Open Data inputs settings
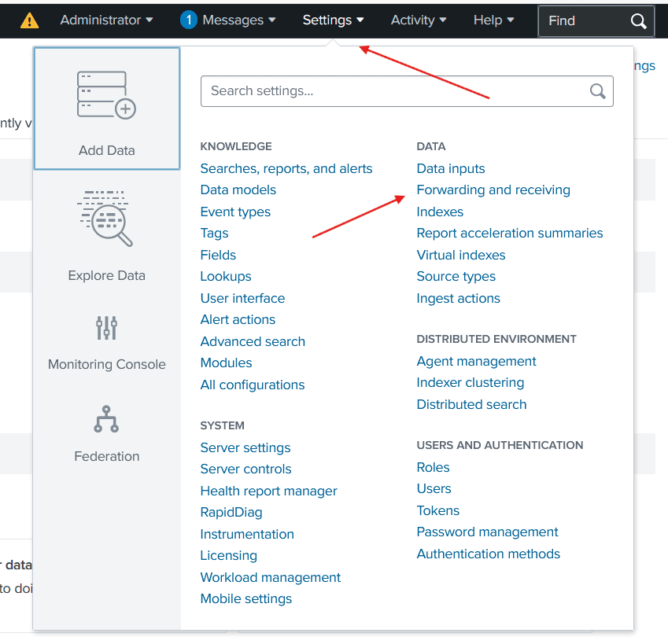This screenshot has height=644, width=668. [x=451, y=168]
